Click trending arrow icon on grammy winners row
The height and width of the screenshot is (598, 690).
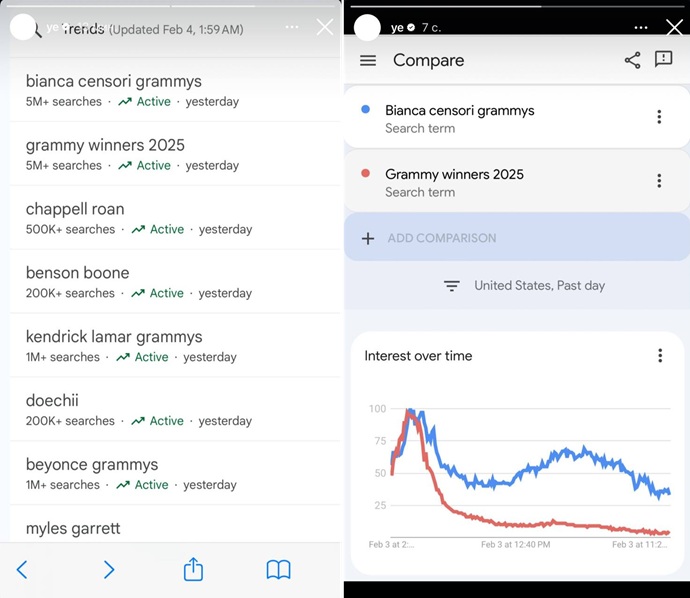125,165
